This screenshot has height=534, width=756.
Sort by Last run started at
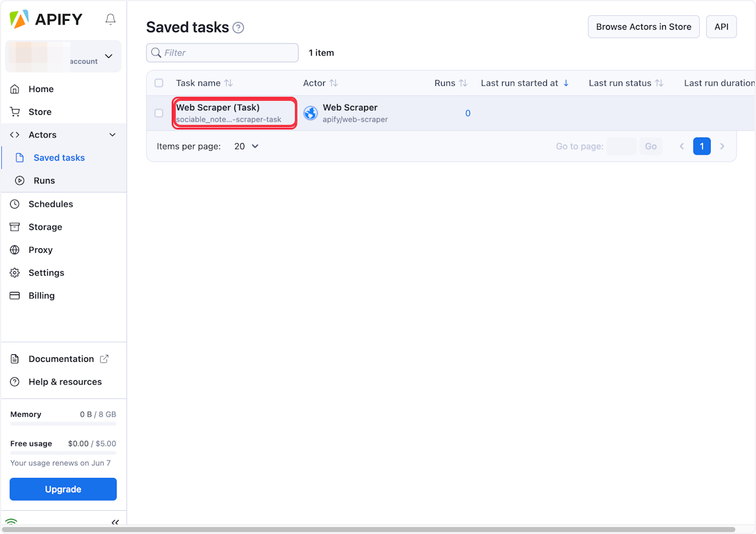tap(525, 83)
